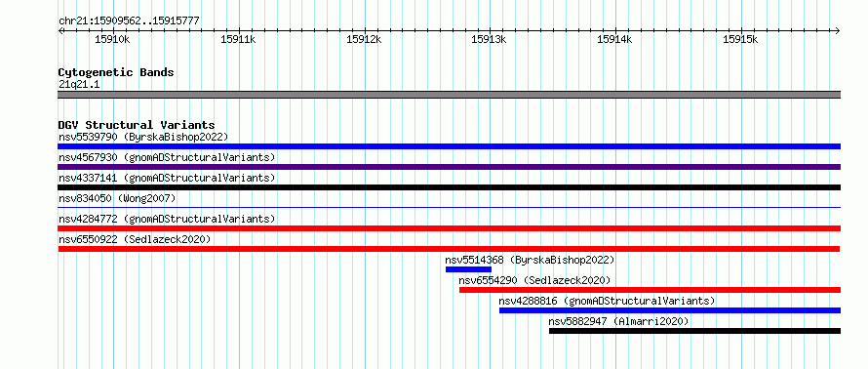Click the Cytogenetic Bands track title

tap(116, 72)
